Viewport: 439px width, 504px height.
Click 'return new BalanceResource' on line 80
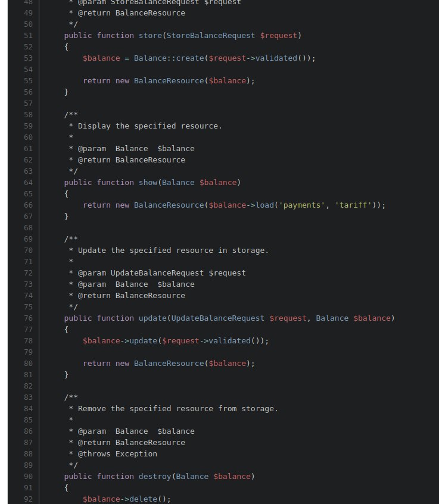143,363
